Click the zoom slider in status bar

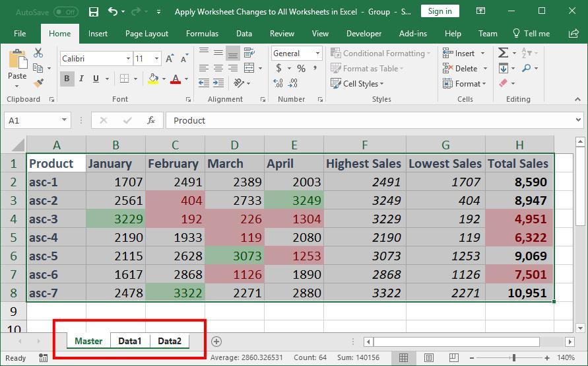pos(513,357)
